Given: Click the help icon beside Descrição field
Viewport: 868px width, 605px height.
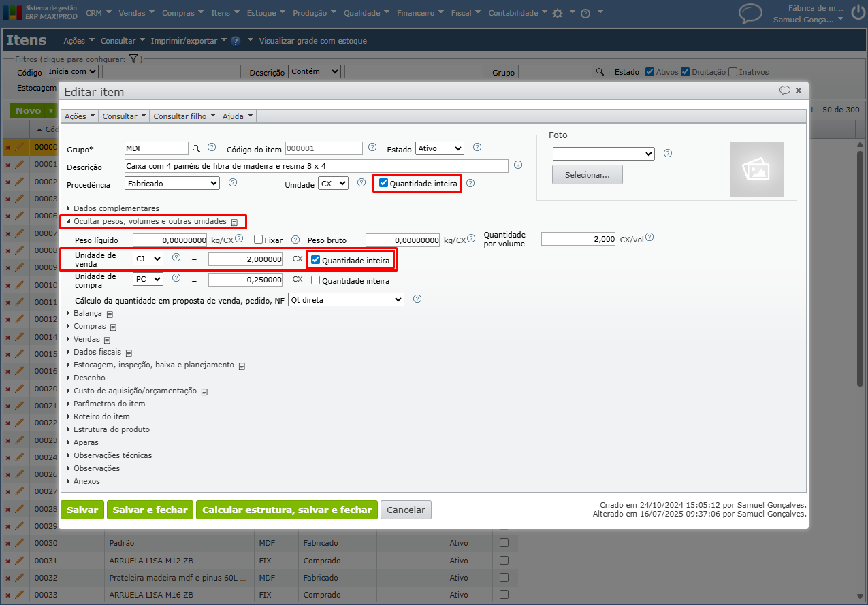Looking at the screenshot, I should [518, 165].
